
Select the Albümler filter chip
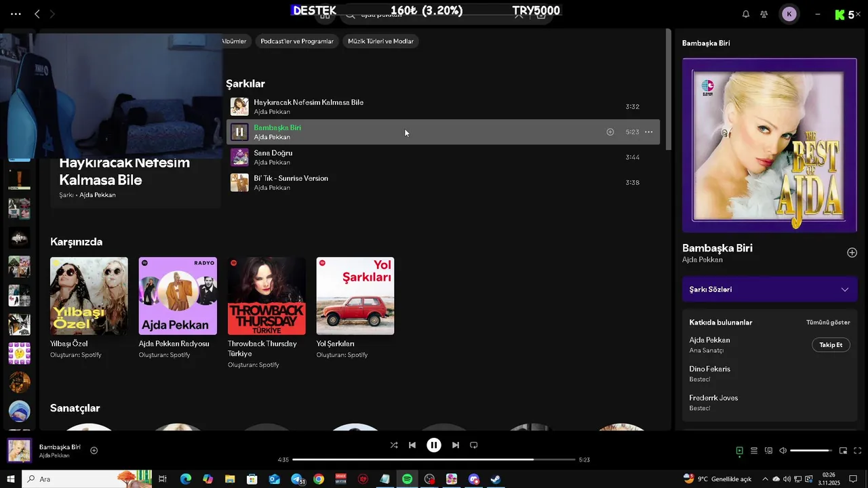click(235, 41)
